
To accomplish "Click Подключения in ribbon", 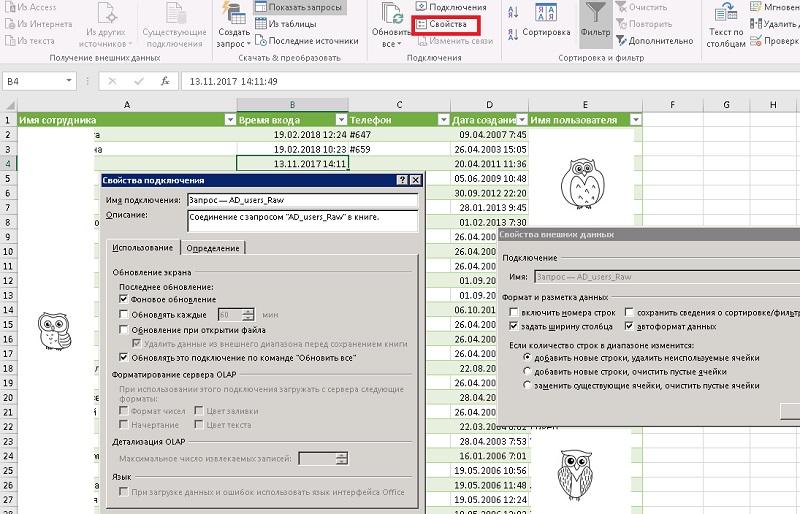I will pos(451,7).
